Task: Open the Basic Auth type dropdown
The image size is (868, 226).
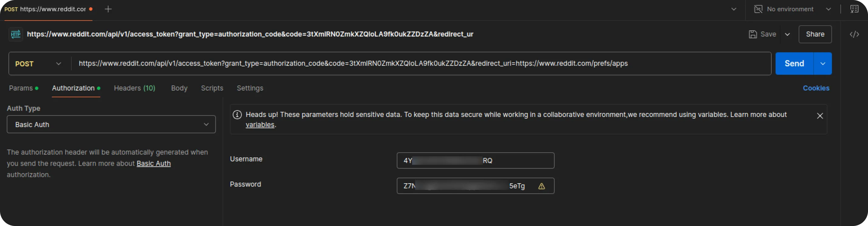Action: click(x=111, y=125)
